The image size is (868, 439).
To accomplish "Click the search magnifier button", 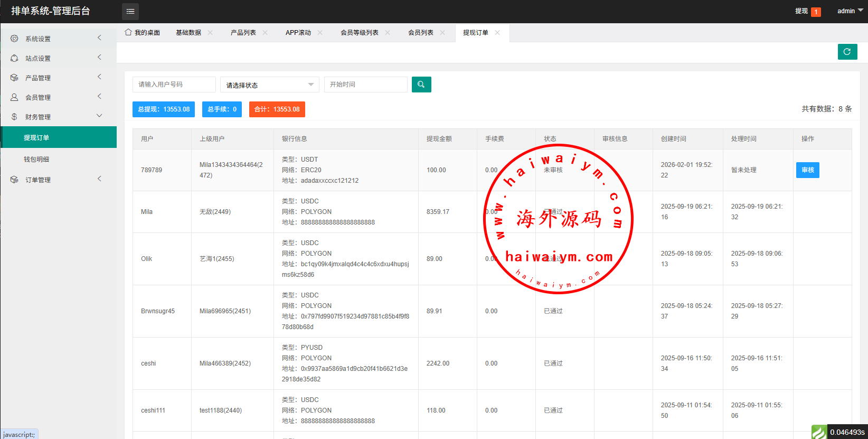I will click(421, 85).
